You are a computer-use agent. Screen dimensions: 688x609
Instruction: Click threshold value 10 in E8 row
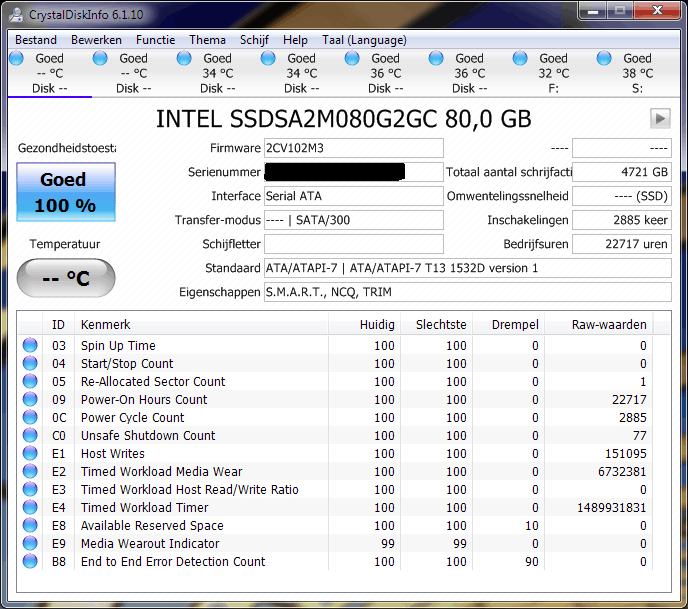tap(532, 526)
